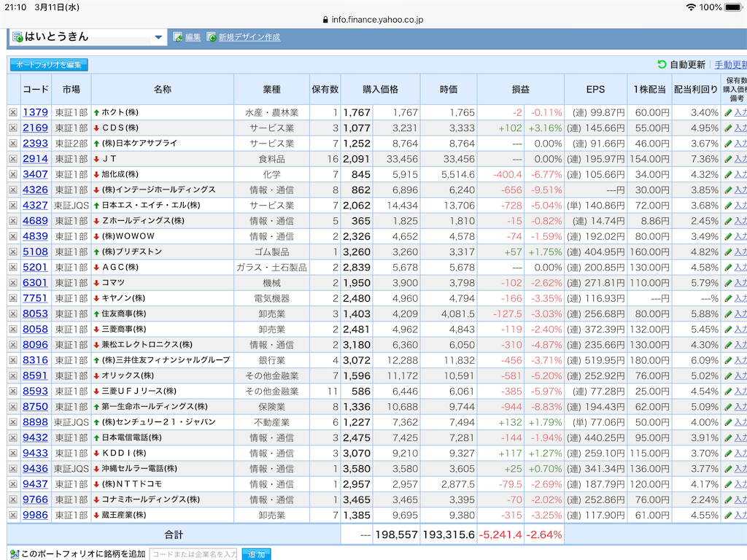Sort by 時価 column header

coord(449,90)
